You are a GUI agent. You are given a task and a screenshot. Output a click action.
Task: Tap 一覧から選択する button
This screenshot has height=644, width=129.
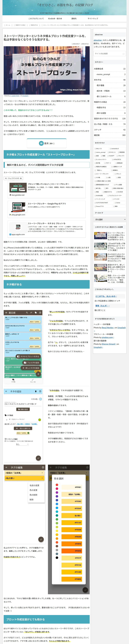[x=23, y=428]
